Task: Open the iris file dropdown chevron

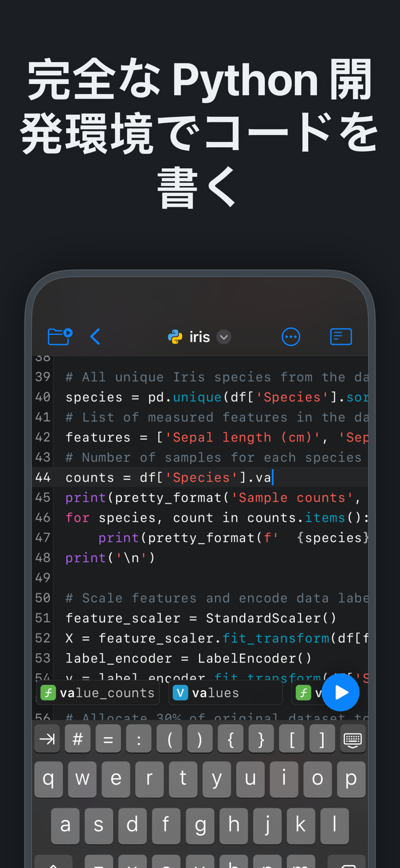Action: pos(224,337)
